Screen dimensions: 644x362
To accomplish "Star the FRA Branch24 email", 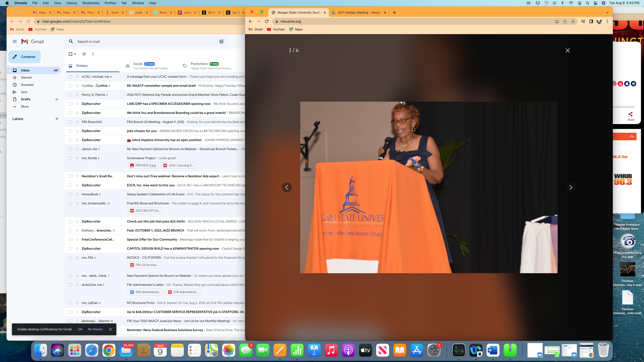I will pos(77,122).
